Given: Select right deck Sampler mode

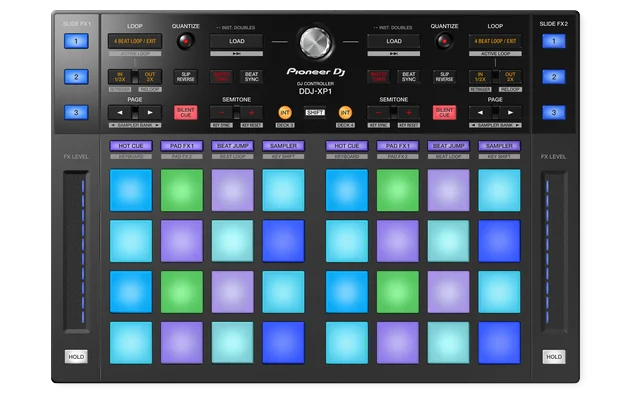Looking at the screenshot, I should (x=499, y=146).
